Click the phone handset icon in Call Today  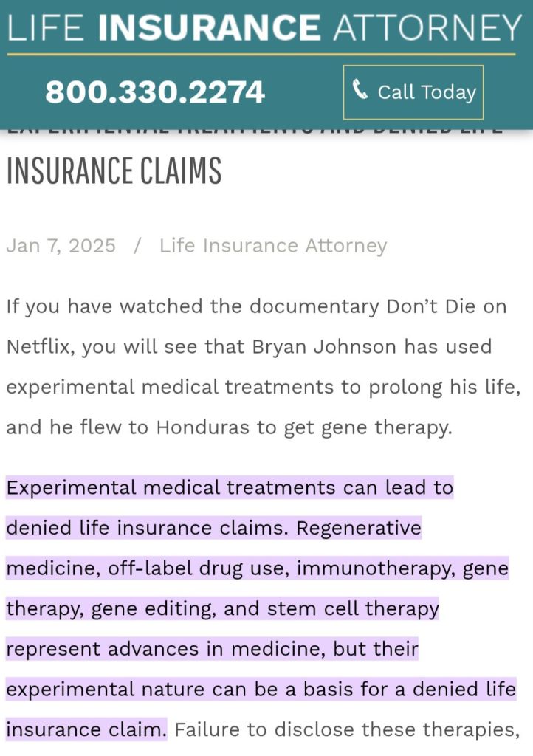point(360,91)
